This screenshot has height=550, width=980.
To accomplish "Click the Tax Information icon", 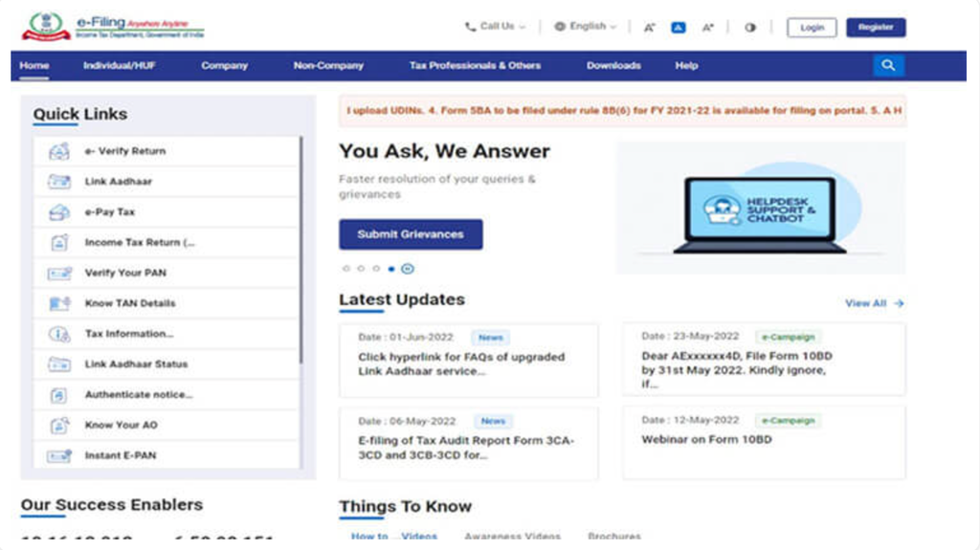I will click(59, 334).
